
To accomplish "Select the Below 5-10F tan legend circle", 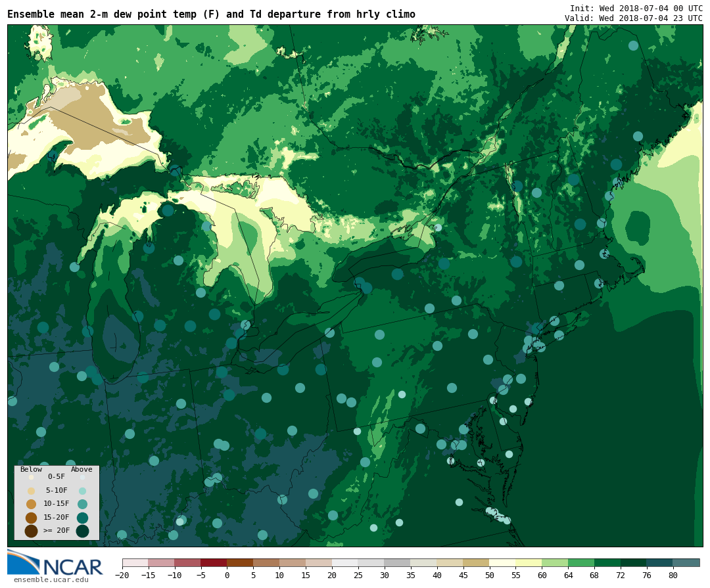I will point(32,491).
